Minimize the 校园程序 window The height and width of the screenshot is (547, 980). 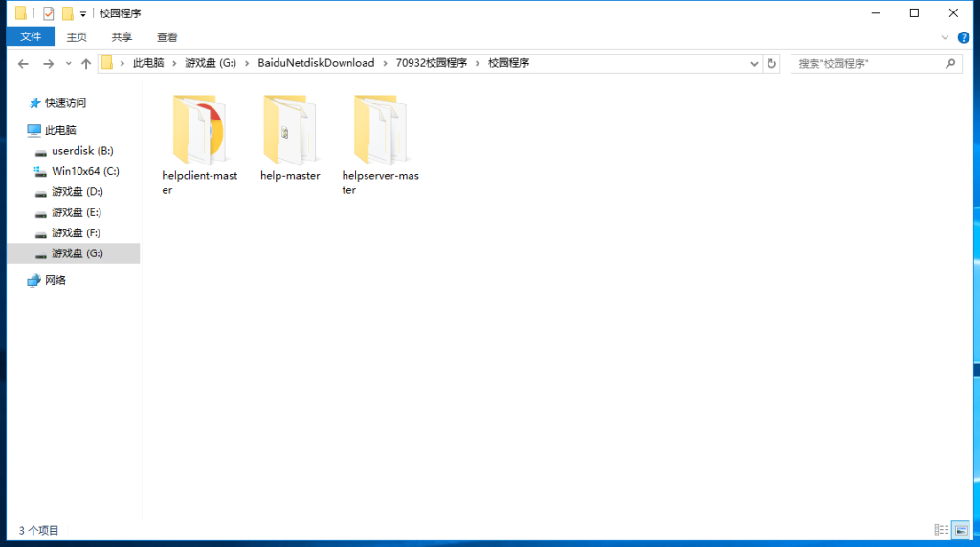[876, 13]
